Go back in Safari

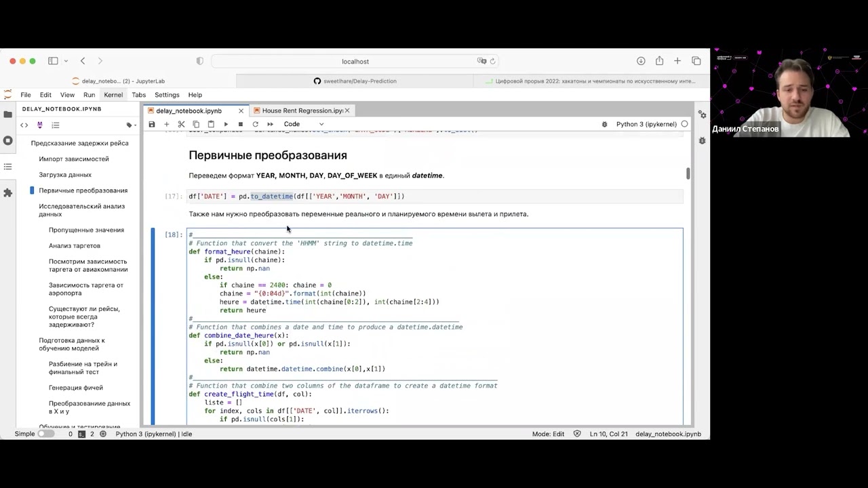tap(83, 61)
